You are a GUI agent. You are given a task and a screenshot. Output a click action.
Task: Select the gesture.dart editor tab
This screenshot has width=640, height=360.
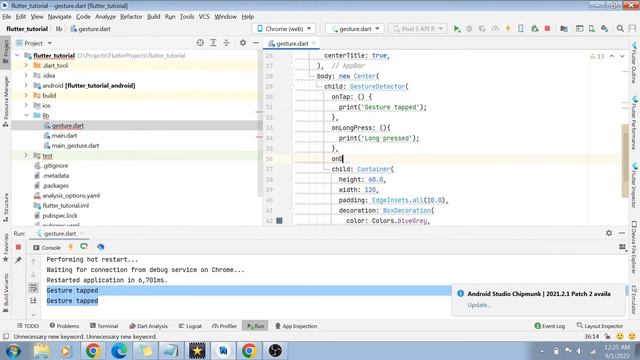tap(291, 43)
